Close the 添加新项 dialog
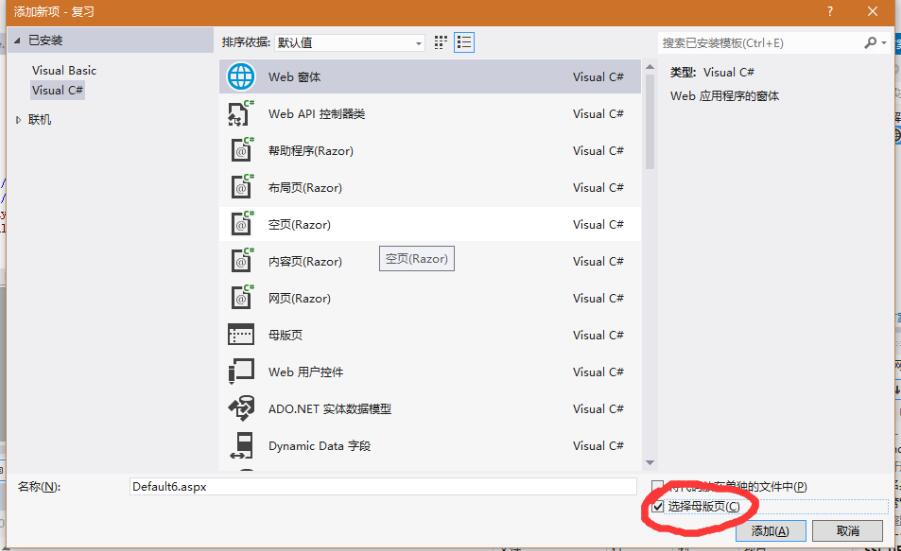This screenshot has height=551, width=901. pyautogui.click(x=872, y=11)
